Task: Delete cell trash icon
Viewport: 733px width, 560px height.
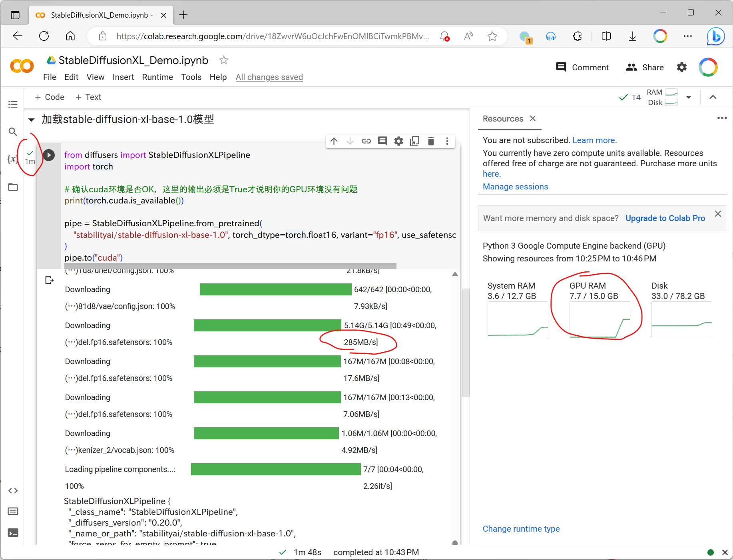Action: pyautogui.click(x=431, y=141)
